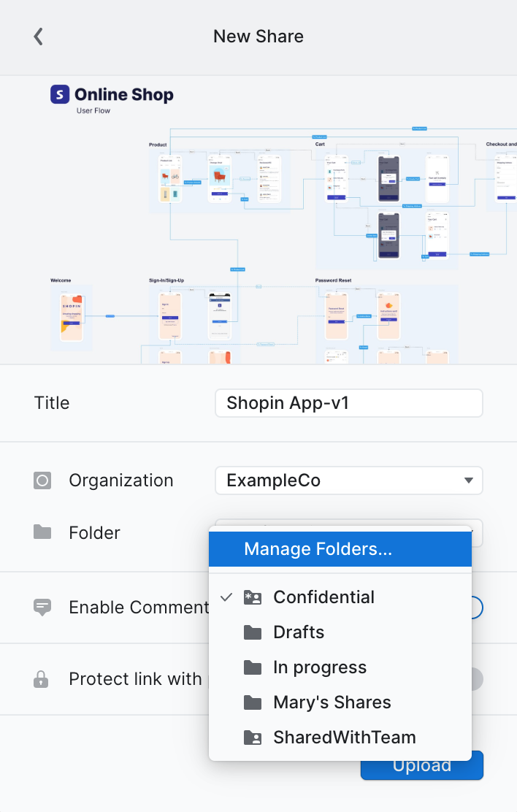The image size is (517, 812).
Task: Click the Confidential private folder icon
Action: coord(252,597)
